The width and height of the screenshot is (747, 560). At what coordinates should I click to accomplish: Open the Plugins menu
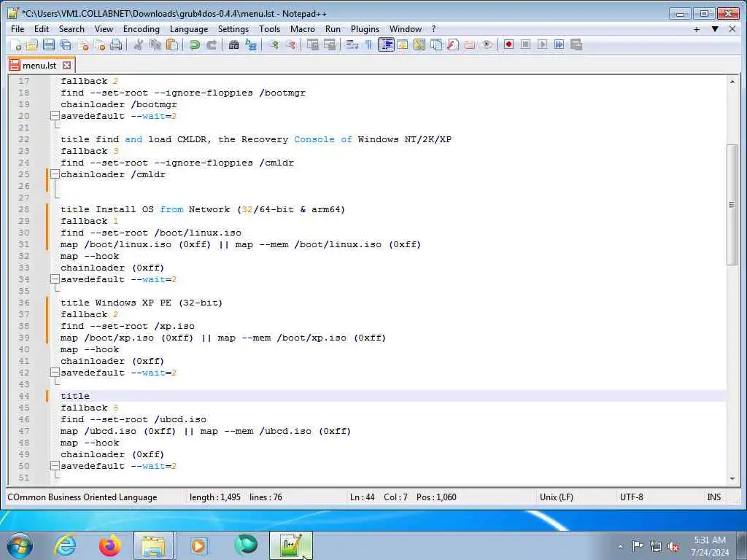[365, 29]
